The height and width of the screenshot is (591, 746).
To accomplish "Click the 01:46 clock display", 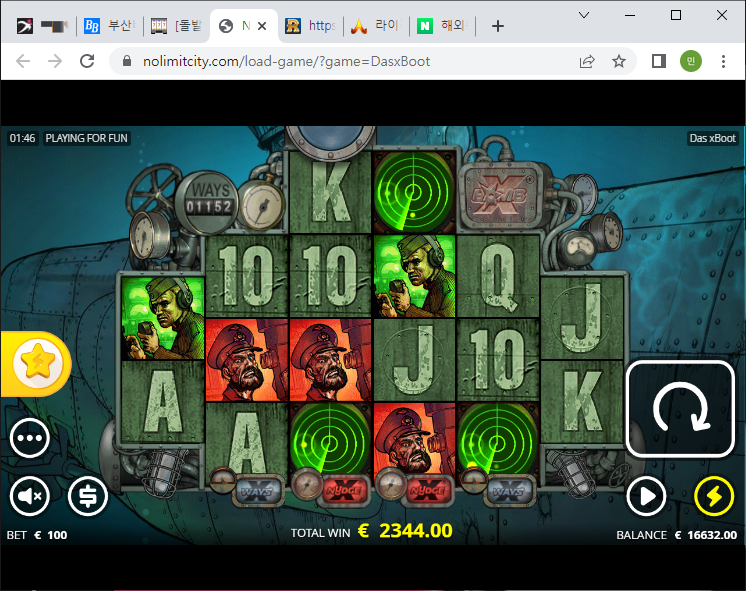I will tap(22, 138).
